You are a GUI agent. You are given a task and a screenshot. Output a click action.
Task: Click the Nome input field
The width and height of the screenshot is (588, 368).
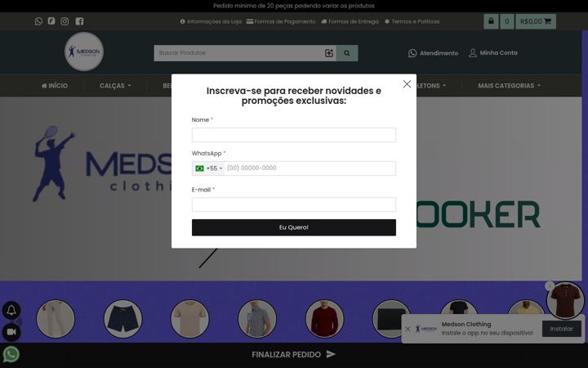pos(294,135)
